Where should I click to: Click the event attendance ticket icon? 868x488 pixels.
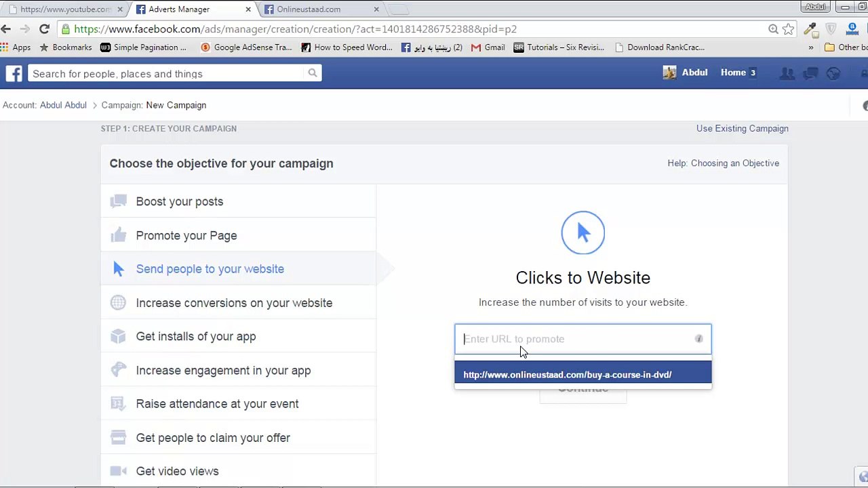coord(119,404)
